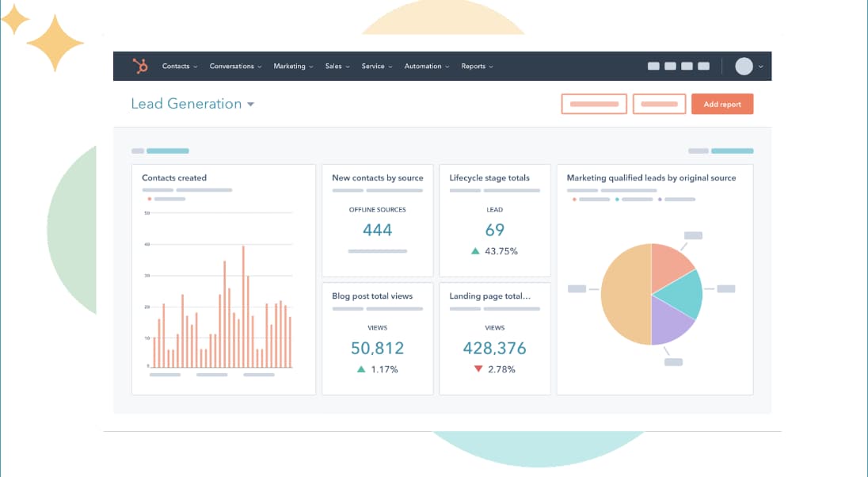Screen dimensions: 868x477
Task: Click the New contacts by source report title
Action: coord(377,177)
